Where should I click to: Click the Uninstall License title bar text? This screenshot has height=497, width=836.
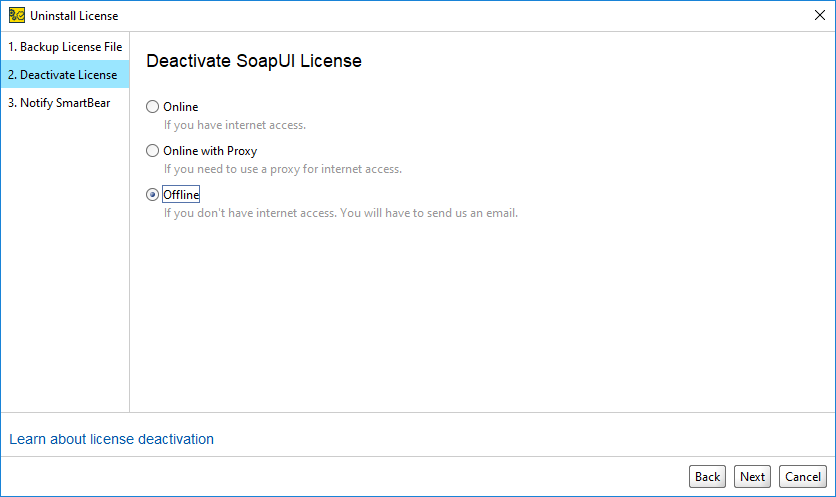pyautogui.click(x=74, y=16)
